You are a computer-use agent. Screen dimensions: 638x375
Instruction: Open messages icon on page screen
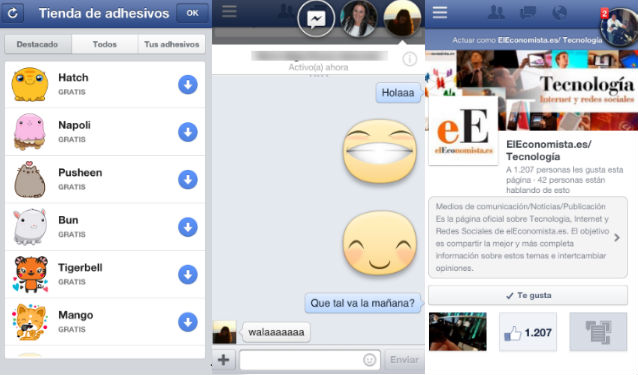(x=528, y=13)
